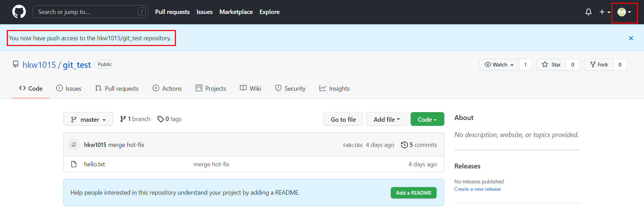Switch to the repository Pull requests tab
Viewport: 644px width, 211px height.
click(117, 89)
